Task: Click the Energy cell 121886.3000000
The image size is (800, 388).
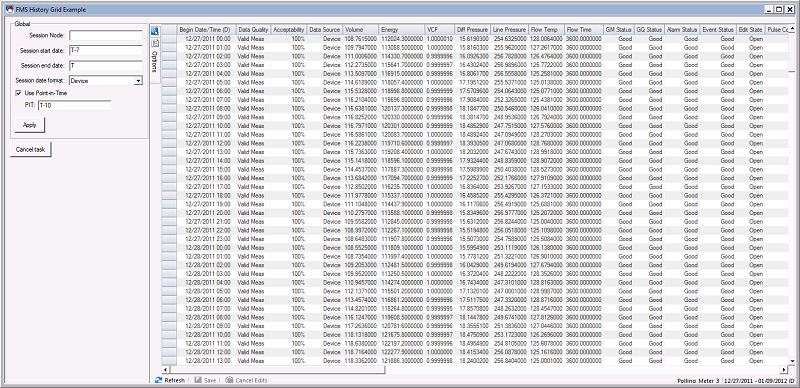Action: tap(402, 361)
